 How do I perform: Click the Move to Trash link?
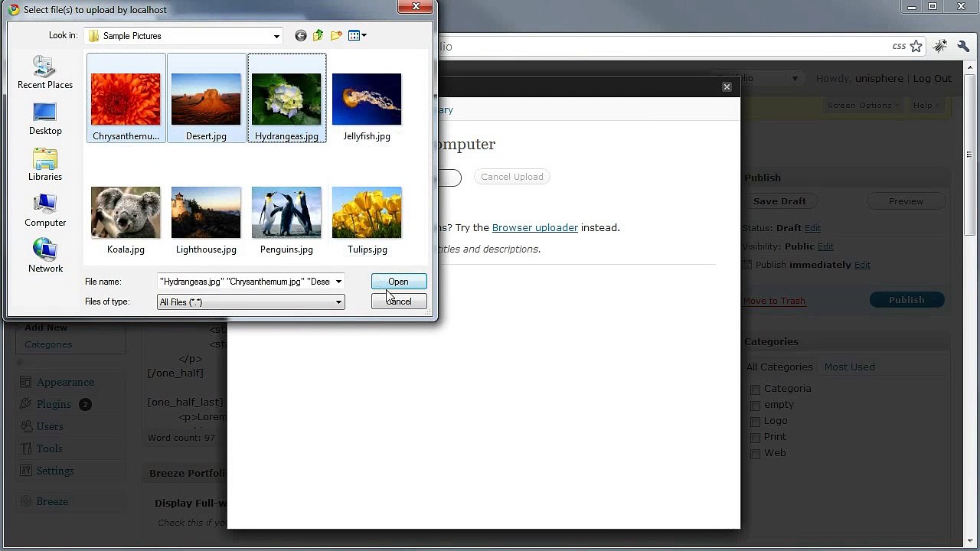[774, 301]
